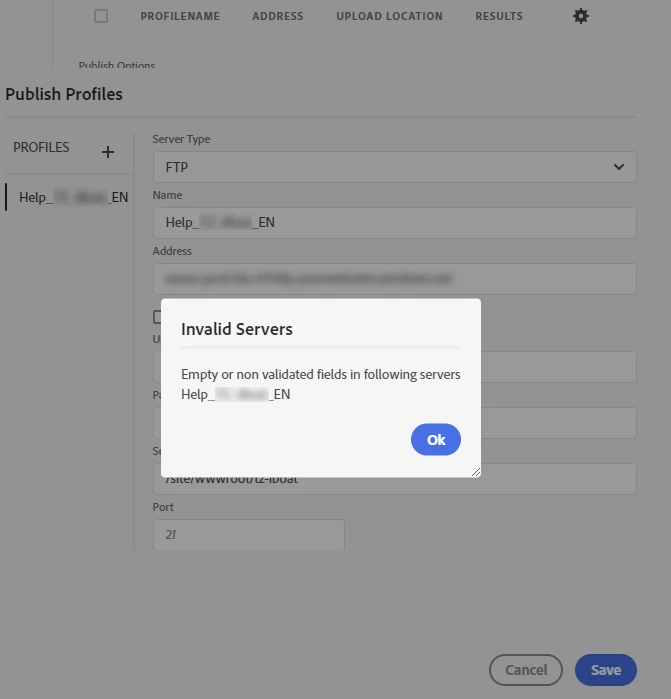Click the Address input field

click(x=395, y=279)
